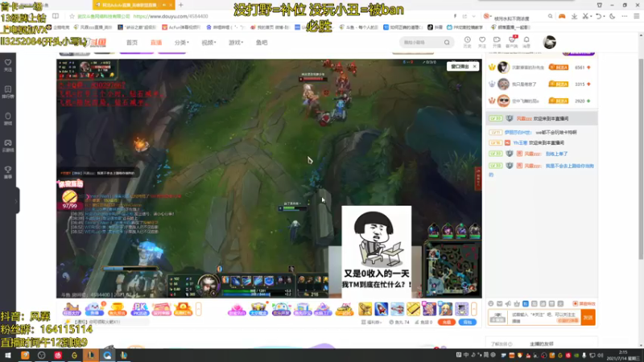This screenshot has width=644, height=362.
Task: Open a new browser tab with plus
Action: pos(180,5)
